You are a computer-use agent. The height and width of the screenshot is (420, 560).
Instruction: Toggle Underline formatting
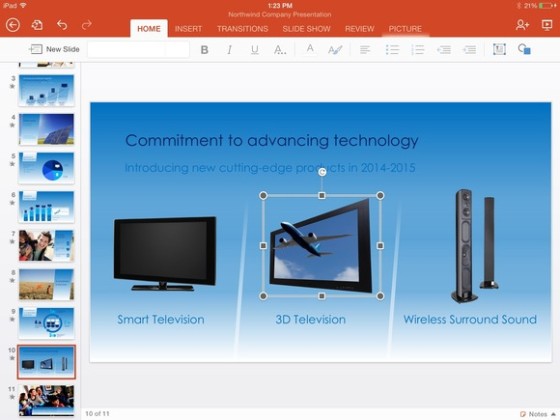[x=254, y=50]
